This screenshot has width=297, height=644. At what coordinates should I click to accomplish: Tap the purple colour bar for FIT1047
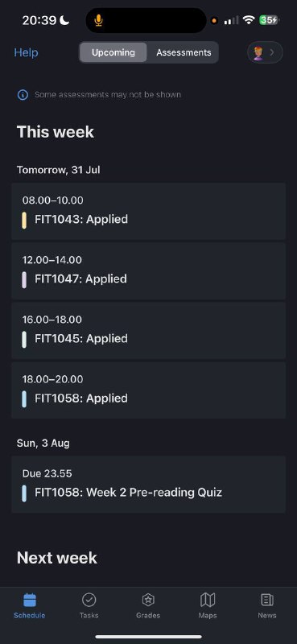coord(24,279)
